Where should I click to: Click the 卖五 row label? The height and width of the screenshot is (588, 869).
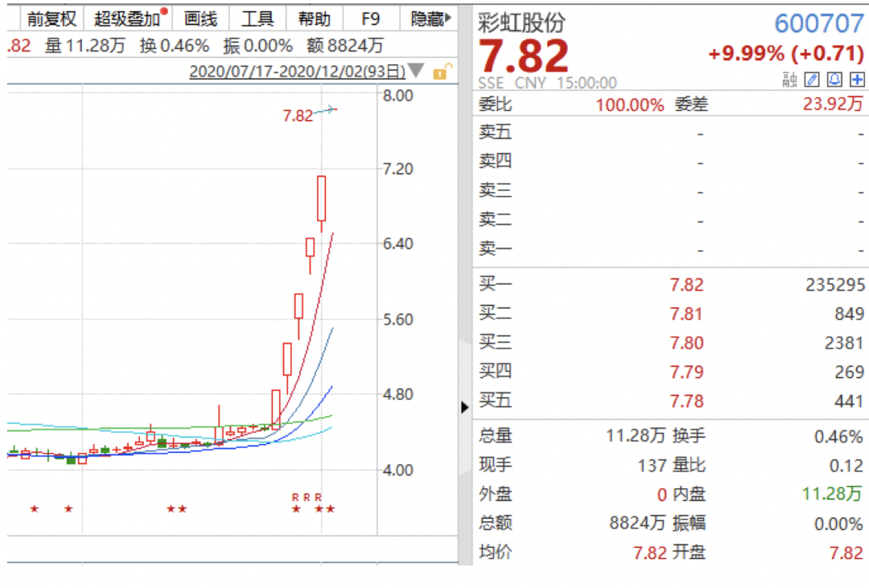pos(495,132)
